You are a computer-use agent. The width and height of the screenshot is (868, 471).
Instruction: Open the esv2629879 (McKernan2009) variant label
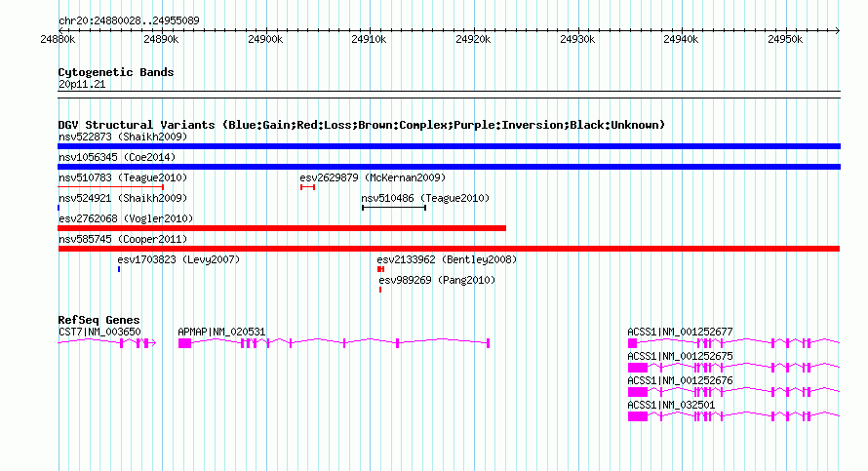[373, 177]
